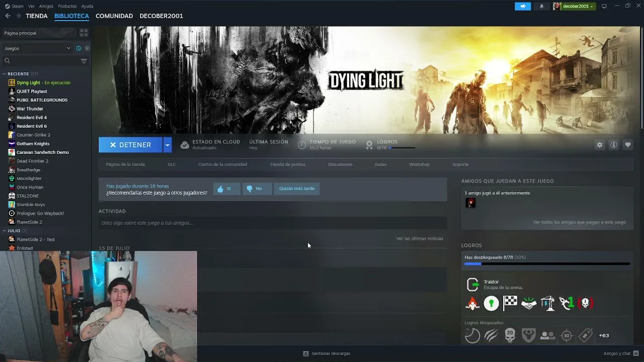Open the megaphone announcements button
The height and width of the screenshot is (362, 644).
523,6
